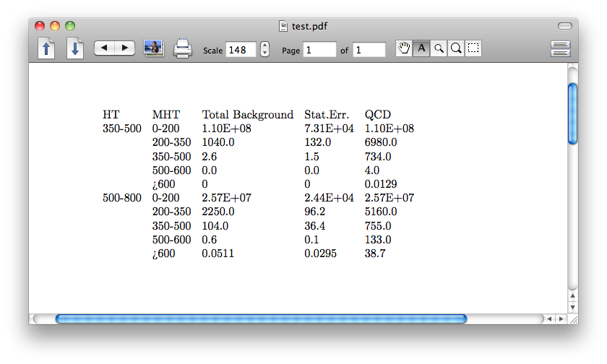Viewport: 607px width, 364px height.
Task: Click the value '36.4'
Action: pyautogui.click(x=315, y=226)
